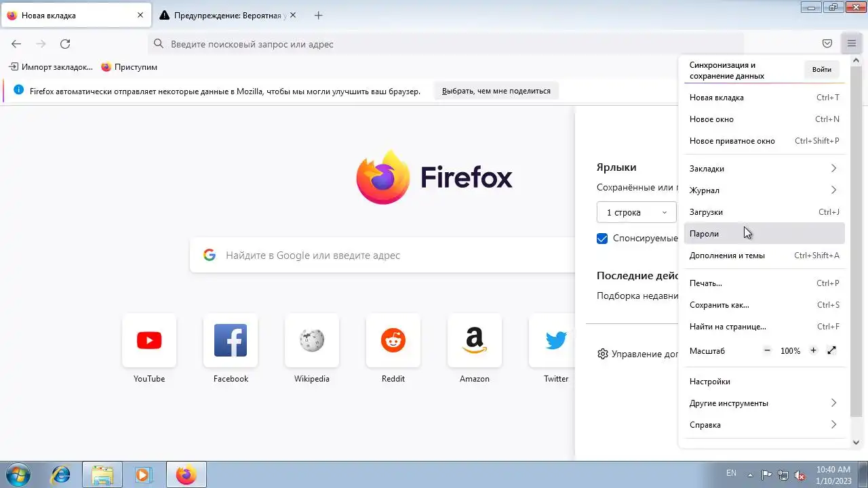Open the Facebook shortcut tile
868x488 pixels.
[x=231, y=340]
